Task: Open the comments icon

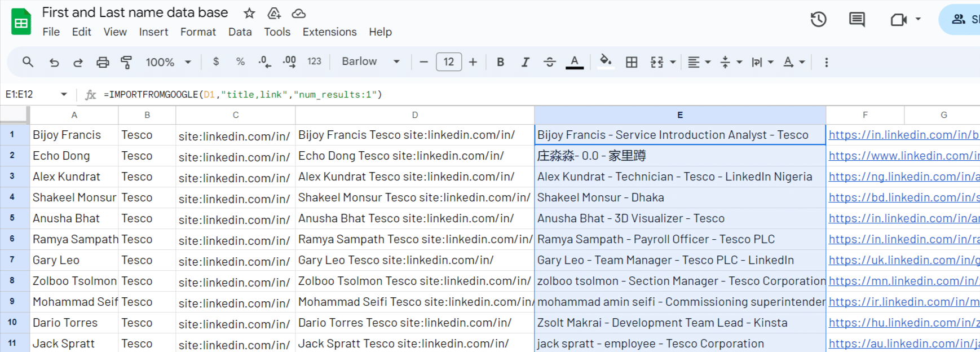Action: point(857,20)
